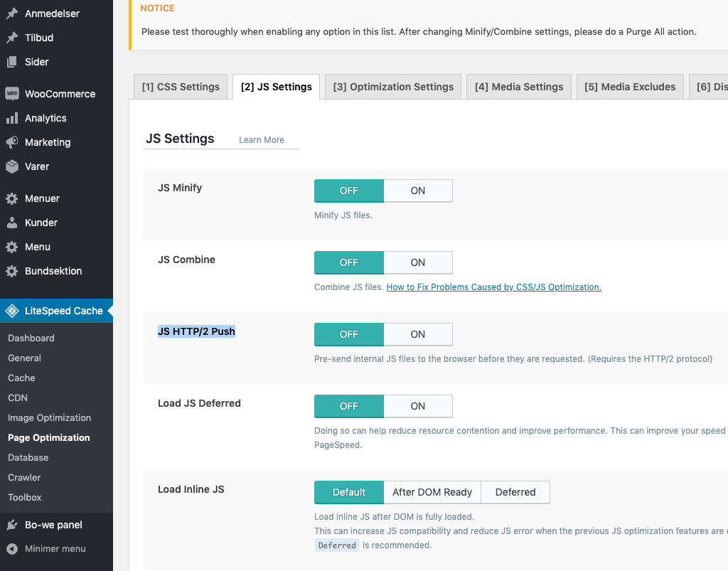Open Anmeldelser from the sidebar
This screenshot has width=728, height=571.
click(x=53, y=13)
